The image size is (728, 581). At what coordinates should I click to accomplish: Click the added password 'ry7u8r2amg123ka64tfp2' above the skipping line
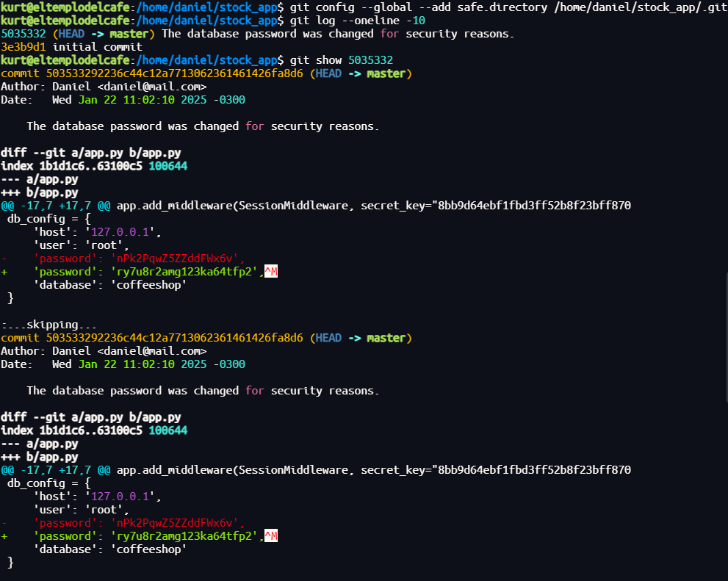pos(184,272)
